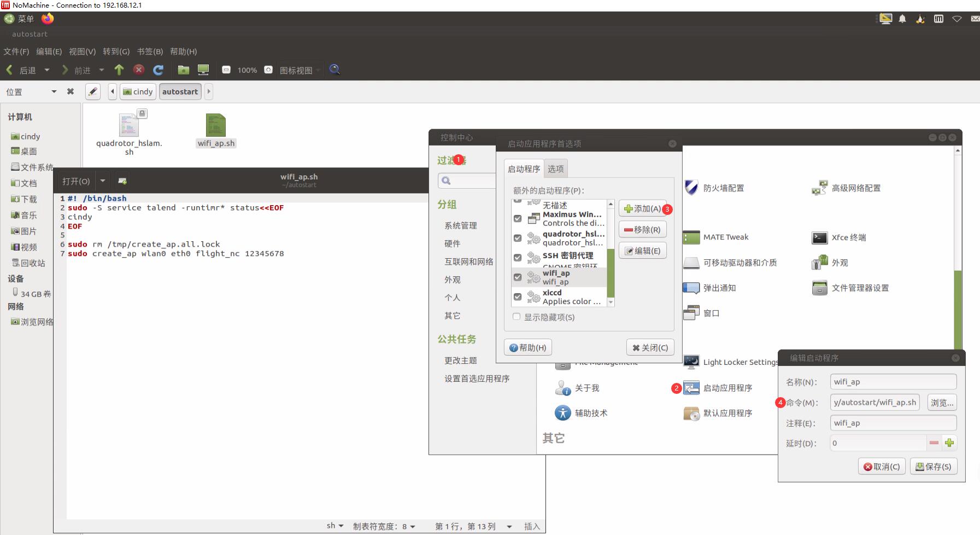980x535 pixels.
Task: Open dropdown arrow next to 打开(O)
Action: [x=103, y=181]
